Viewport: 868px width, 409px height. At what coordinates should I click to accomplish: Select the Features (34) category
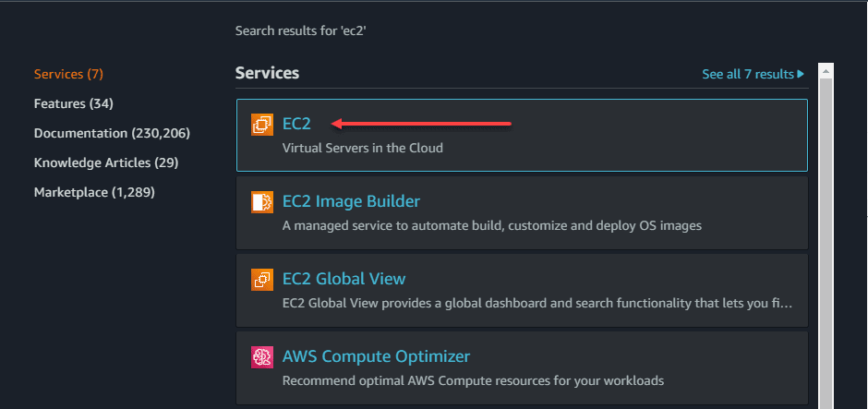74,103
